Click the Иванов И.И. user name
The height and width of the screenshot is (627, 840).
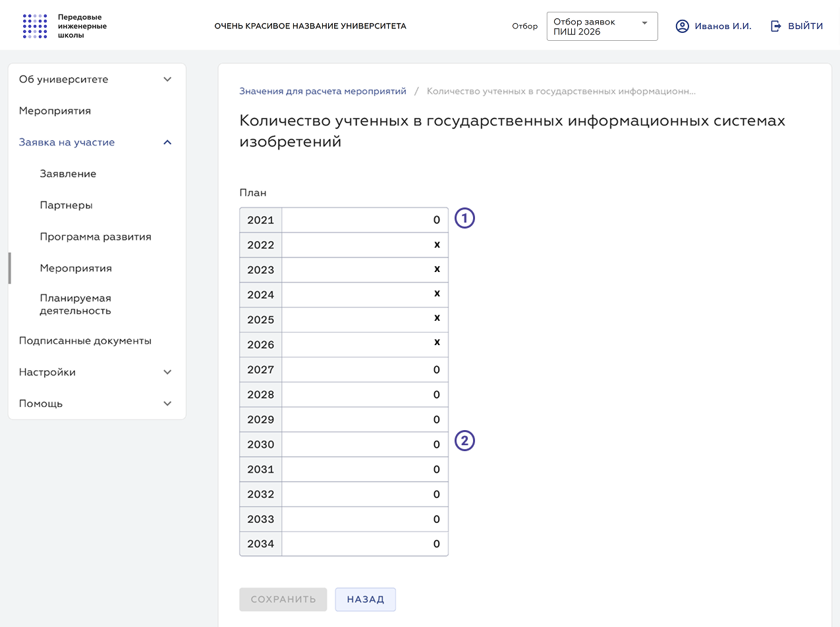click(723, 26)
